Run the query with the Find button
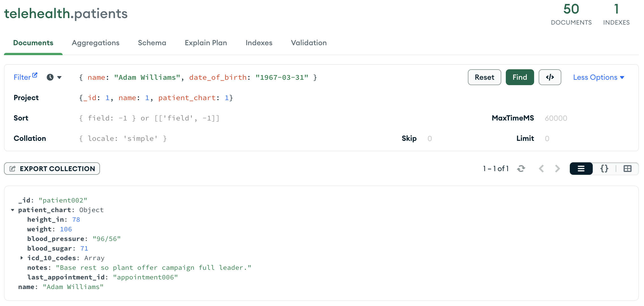The height and width of the screenshot is (306, 644). pos(520,77)
